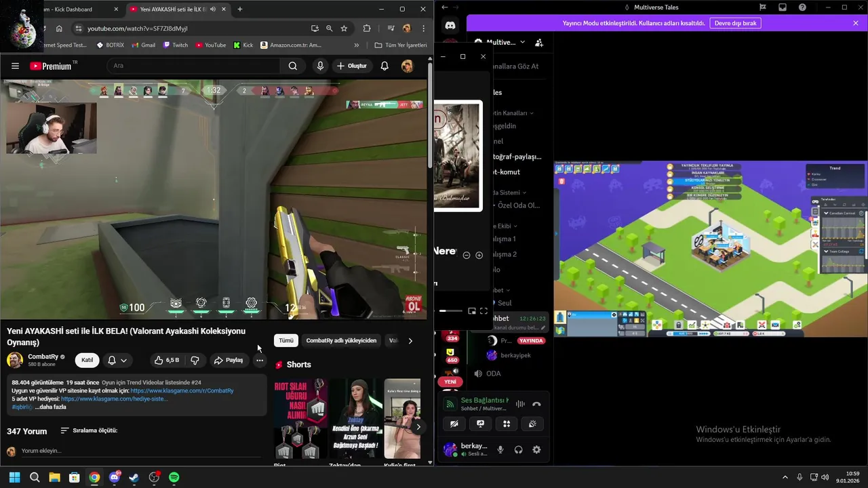Adjust volume slider in the small popup window
The width and height of the screenshot is (868, 488).
tap(450, 310)
